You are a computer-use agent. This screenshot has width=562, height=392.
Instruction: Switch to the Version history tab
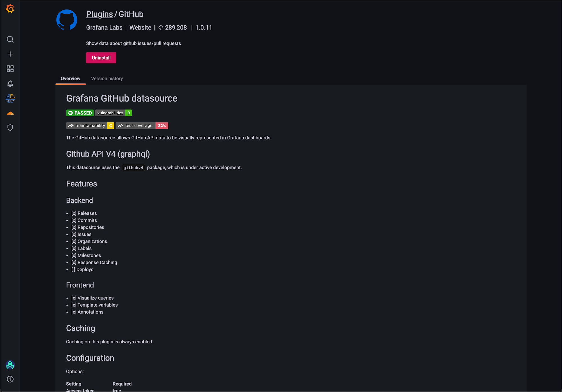point(107,78)
